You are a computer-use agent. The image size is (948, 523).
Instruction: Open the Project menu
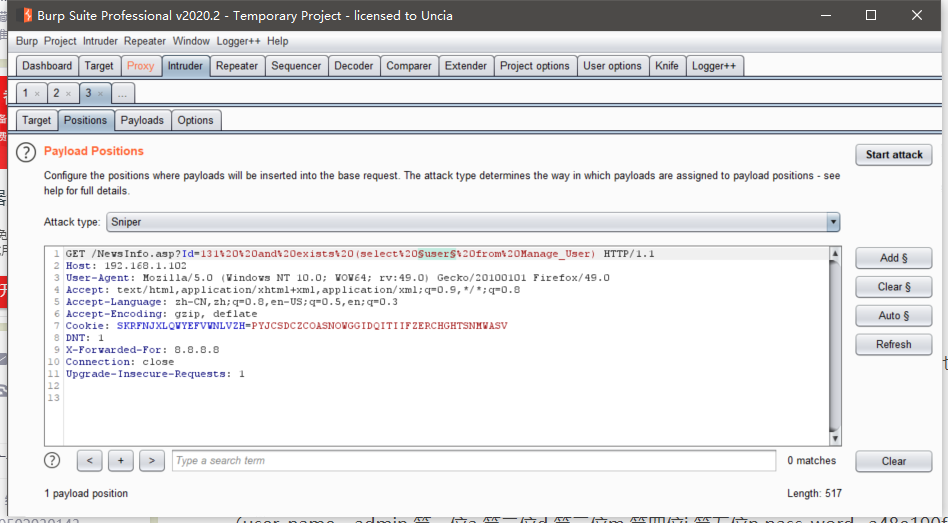point(60,41)
